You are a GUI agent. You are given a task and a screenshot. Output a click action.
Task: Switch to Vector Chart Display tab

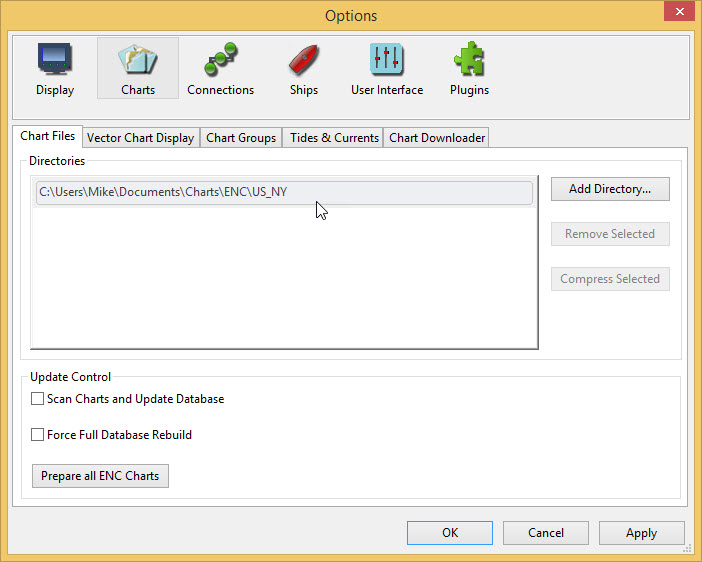[140, 138]
